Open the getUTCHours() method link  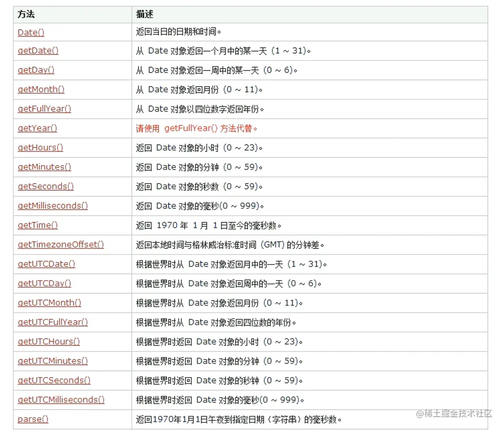pos(49,342)
